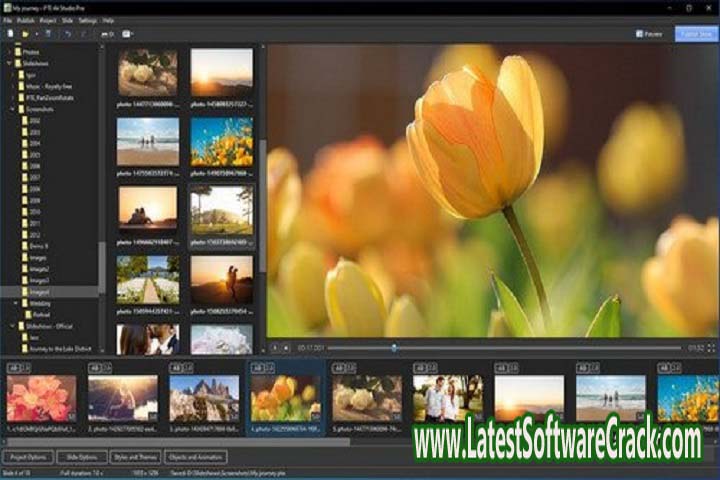
Task: Click the fullscreen icon right of preview timeline
Action: [711, 348]
